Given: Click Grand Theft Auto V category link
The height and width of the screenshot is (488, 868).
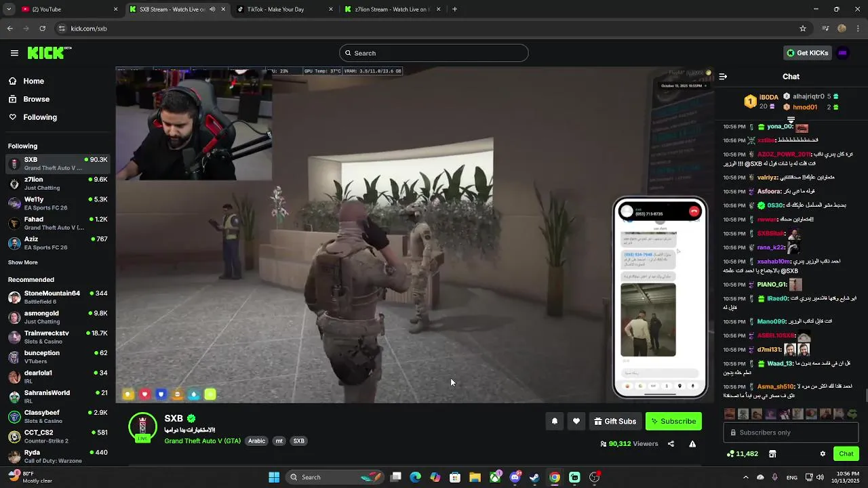Looking at the screenshot, I should click(x=202, y=441).
